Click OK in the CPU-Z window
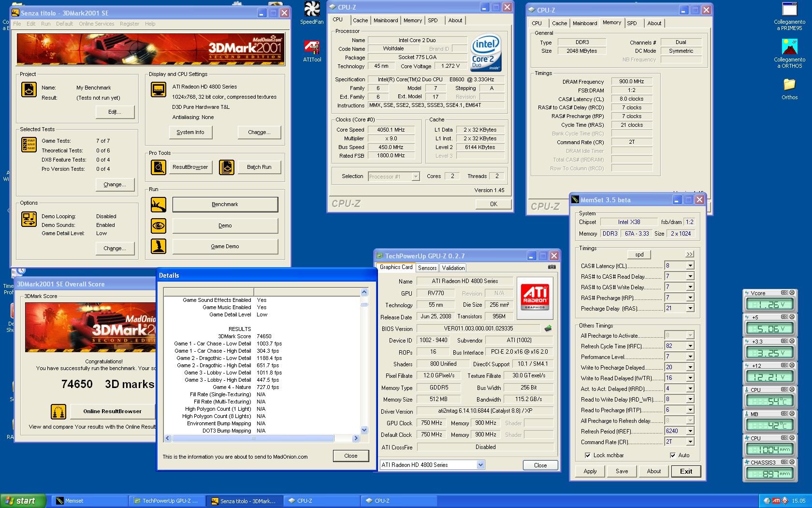812x508 pixels. (493, 204)
